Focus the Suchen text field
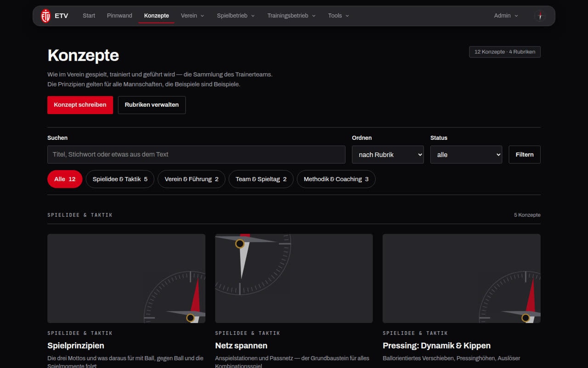The image size is (588, 368). click(196, 155)
